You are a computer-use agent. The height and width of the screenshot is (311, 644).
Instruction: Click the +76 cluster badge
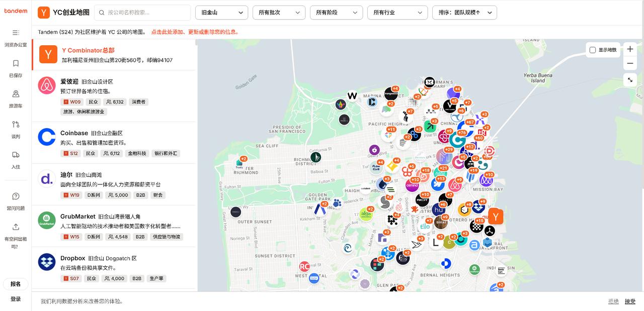click(x=462, y=133)
